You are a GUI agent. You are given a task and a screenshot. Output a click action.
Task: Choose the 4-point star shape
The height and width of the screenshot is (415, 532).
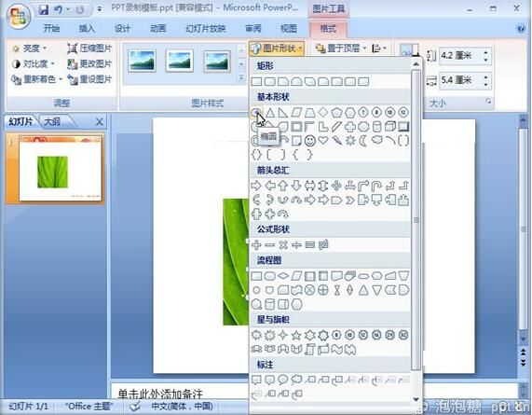click(x=283, y=335)
